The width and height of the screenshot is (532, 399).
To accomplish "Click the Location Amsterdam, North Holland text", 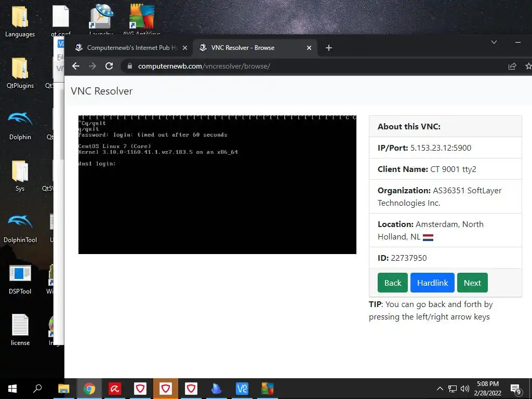I will pyautogui.click(x=431, y=230).
